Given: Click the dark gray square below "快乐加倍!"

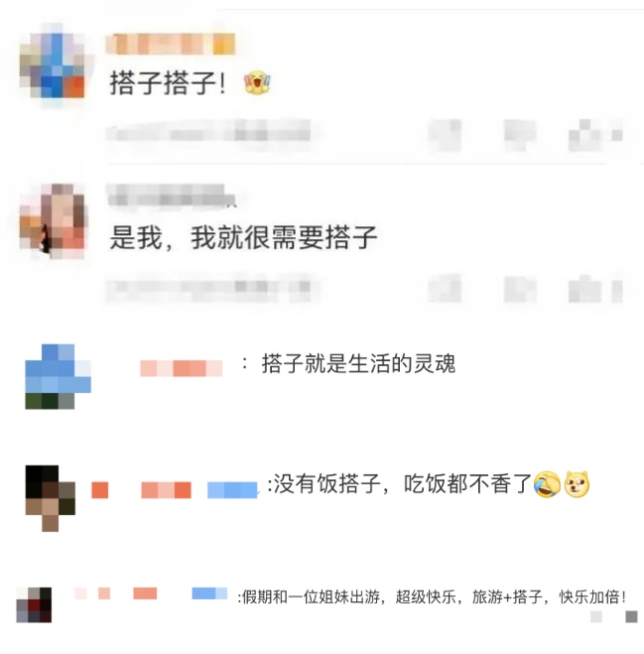Looking at the screenshot, I should (x=631, y=617).
